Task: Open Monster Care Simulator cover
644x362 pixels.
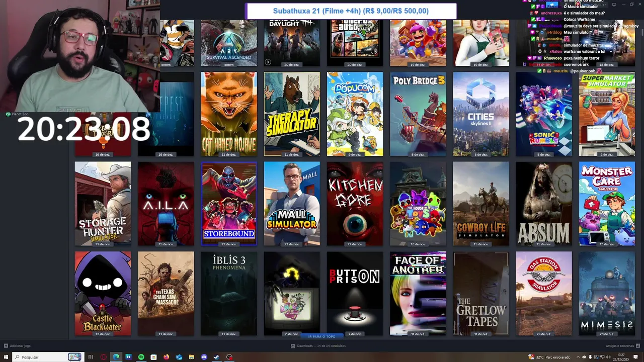Action: [607, 204]
